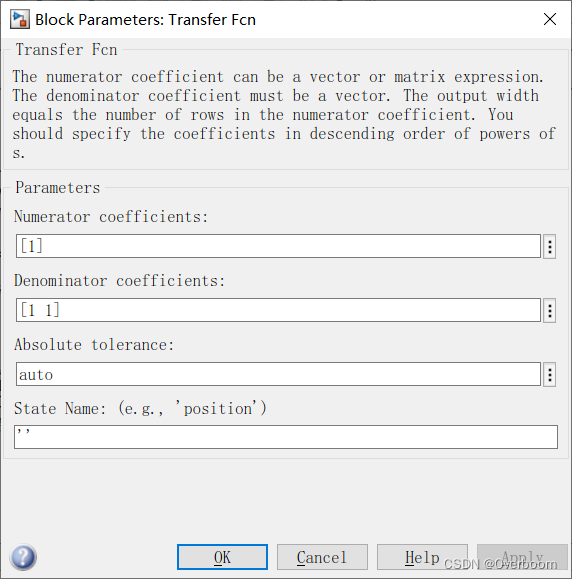Click the greyed-out Apply button
This screenshot has width=572, height=579.
click(522, 557)
